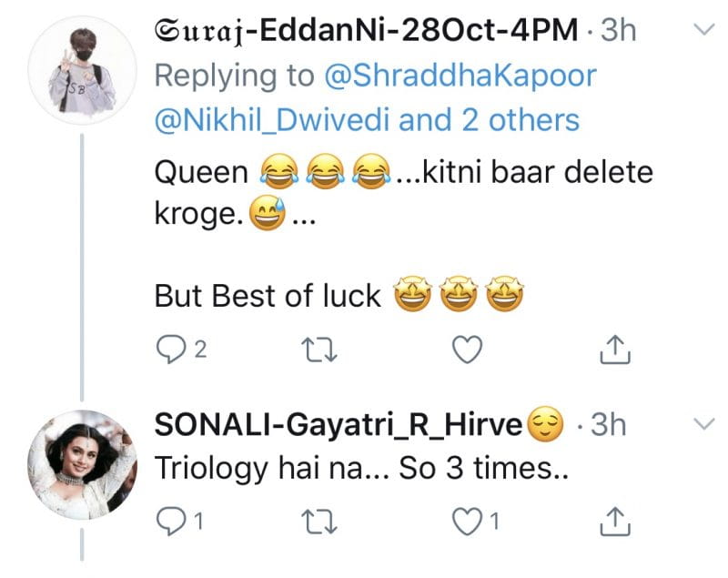Share Suraj's tweet using share icon
The height and width of the screenshot is (578, 728).
tap(615, 349)
